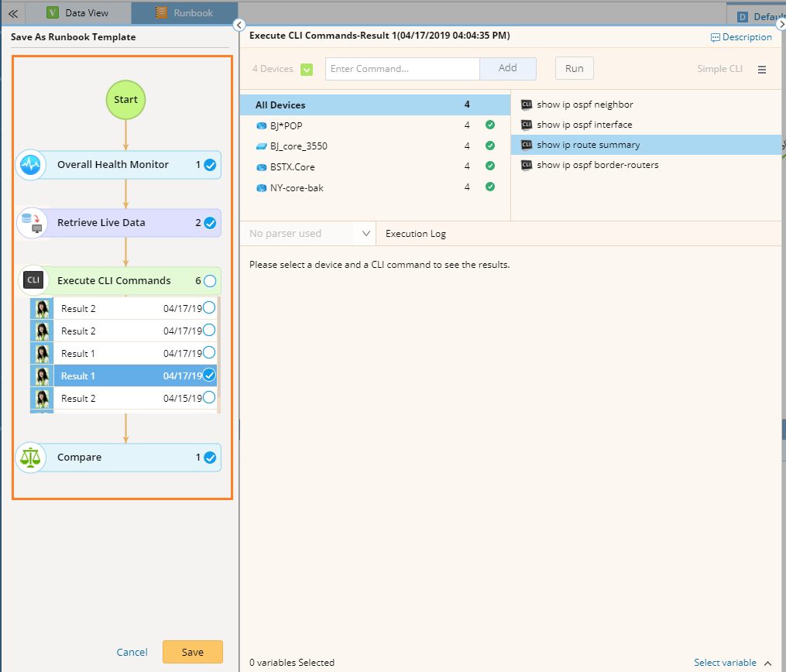Image resolution: width=786 pixels, height=672 pixels.
Task: Click the Compare scales icon
Action: tap(30, 458)
